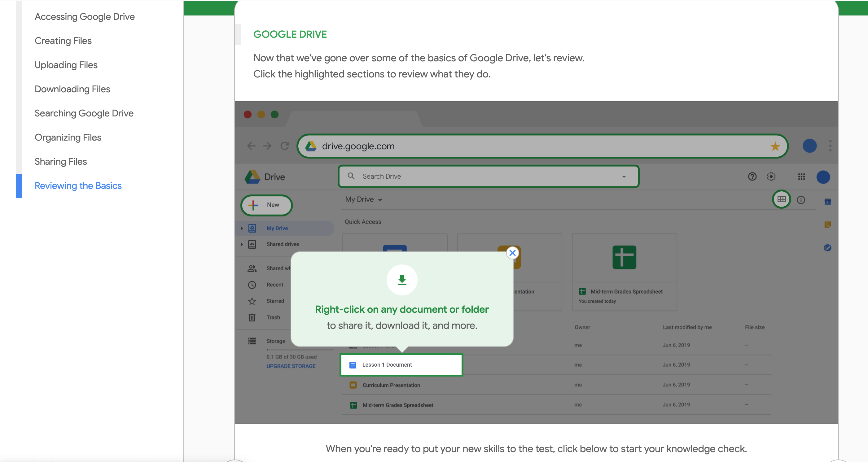Expand the My Drive tree arrow

click(x=242, y=228)
